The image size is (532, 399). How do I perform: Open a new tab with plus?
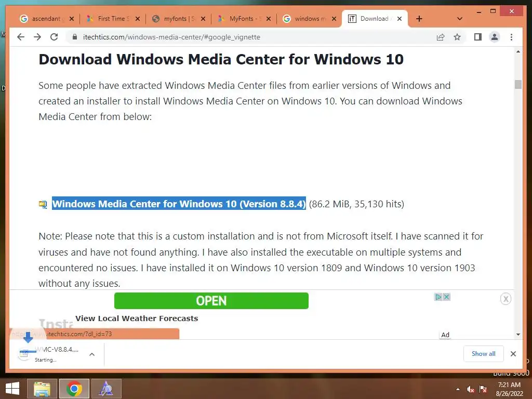419,19
